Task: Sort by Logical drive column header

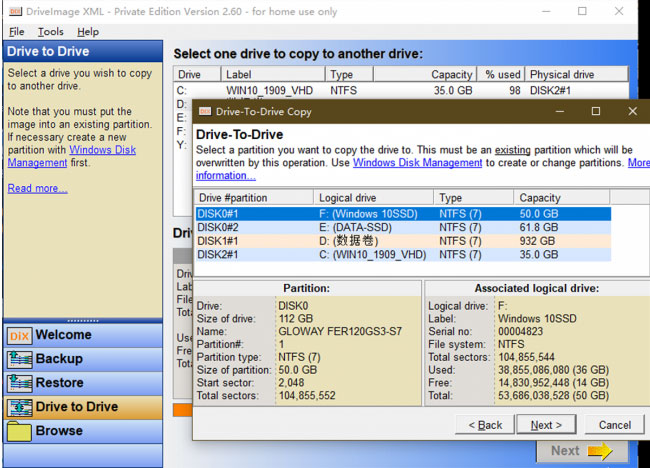Action: [374, 198]
